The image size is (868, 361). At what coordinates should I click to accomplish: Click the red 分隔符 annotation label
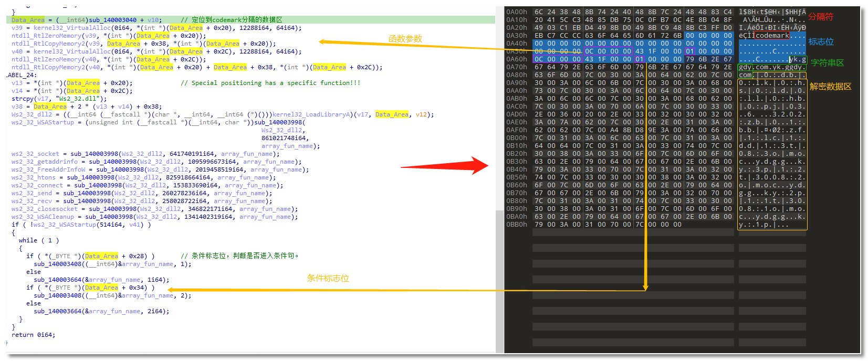821,17
